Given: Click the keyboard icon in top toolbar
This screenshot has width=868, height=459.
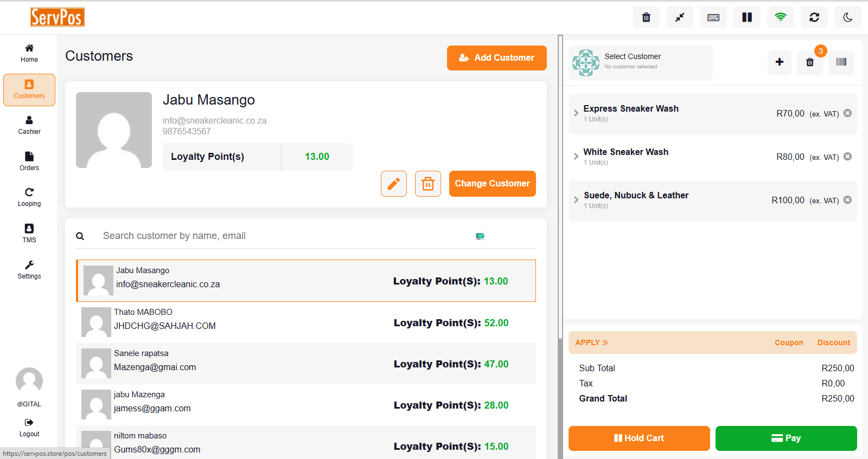Looking at the screenshot, I should (x=713, y=17).
